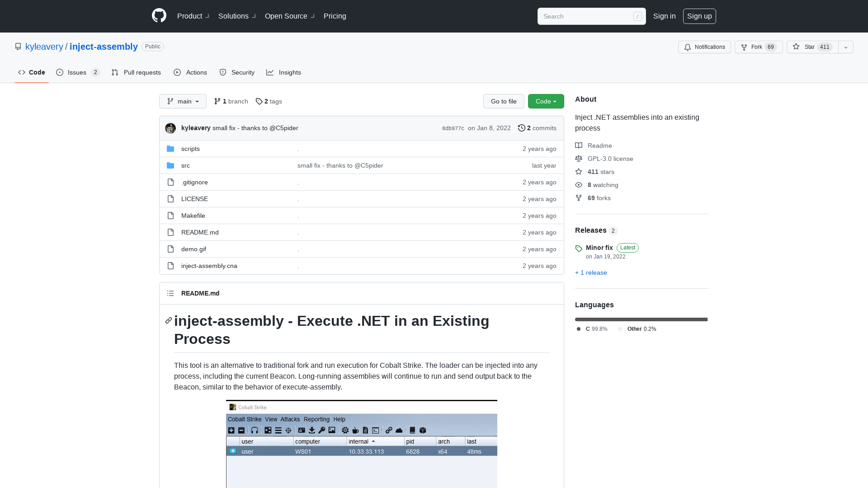Click the Minor fix release tag icon
868x488 pixels.
[579, 249]
